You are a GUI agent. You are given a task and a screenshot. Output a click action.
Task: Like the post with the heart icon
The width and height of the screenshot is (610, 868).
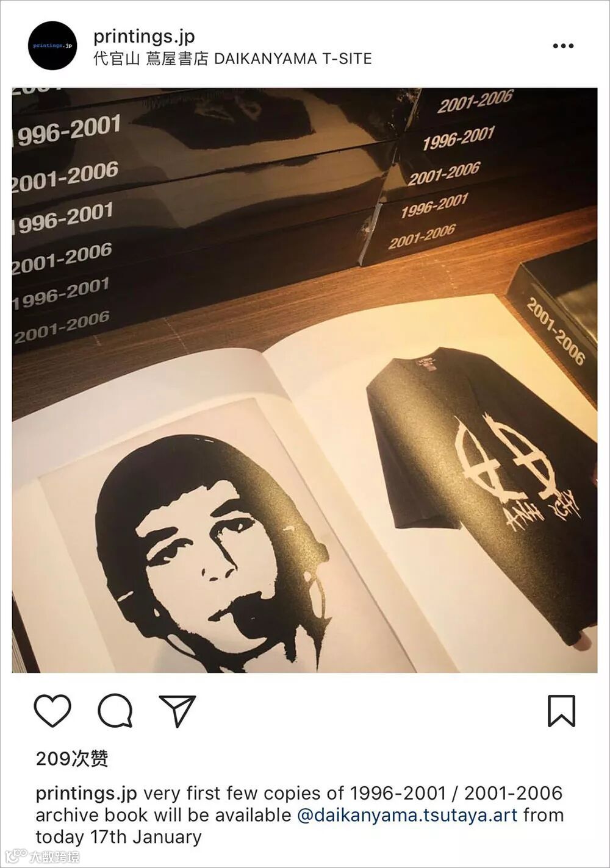(x=52, y=711)
